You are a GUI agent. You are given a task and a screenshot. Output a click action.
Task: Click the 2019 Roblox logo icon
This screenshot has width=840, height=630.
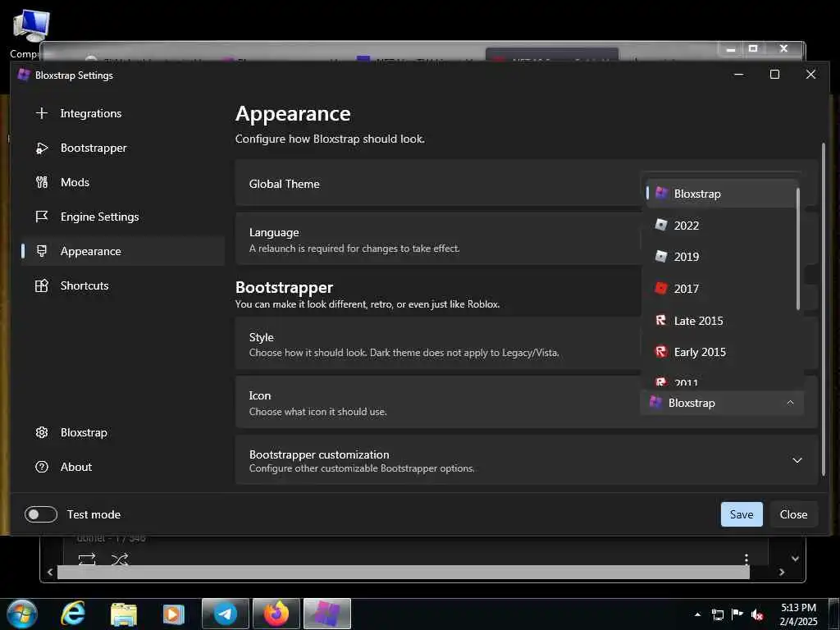[661, 257]
